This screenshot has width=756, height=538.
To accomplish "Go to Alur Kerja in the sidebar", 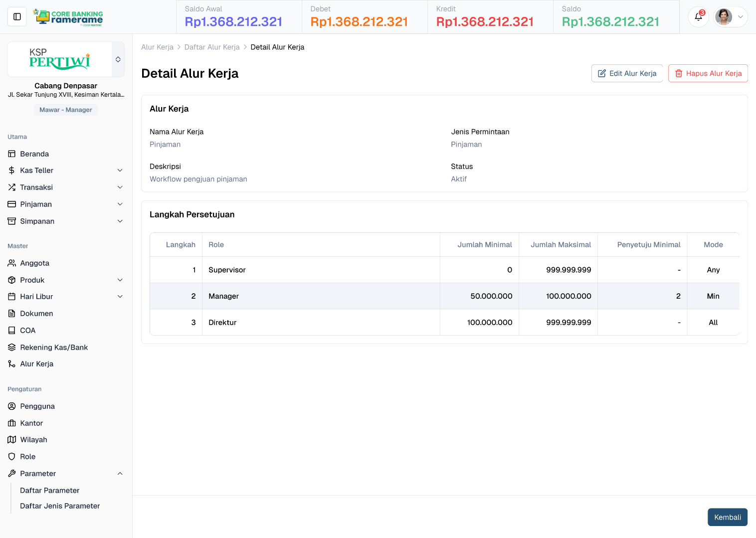I will point(37,364).
